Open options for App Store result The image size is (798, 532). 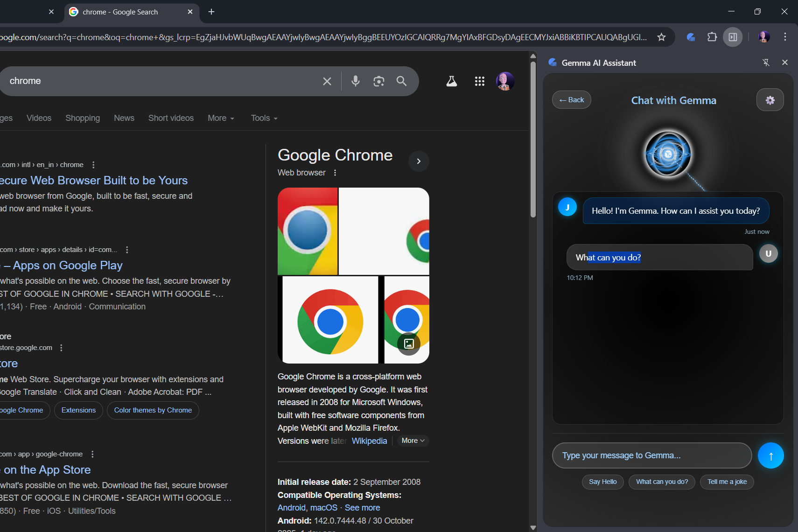coord(92,454)
